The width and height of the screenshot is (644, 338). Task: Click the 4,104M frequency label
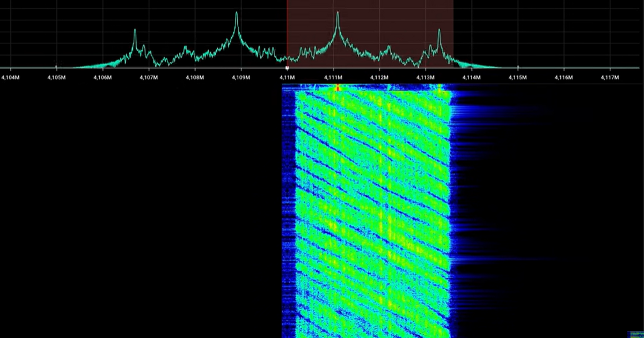click(x=11, y=78)
